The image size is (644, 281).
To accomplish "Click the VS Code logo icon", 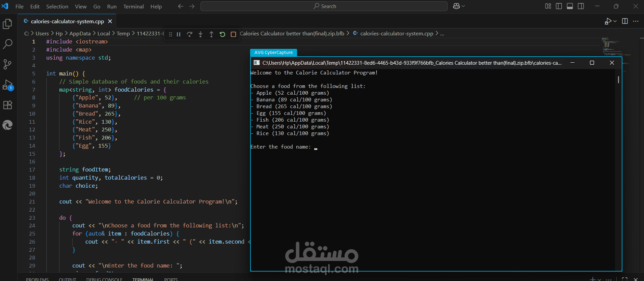I will pyautogui.click(x=5, y=6).
